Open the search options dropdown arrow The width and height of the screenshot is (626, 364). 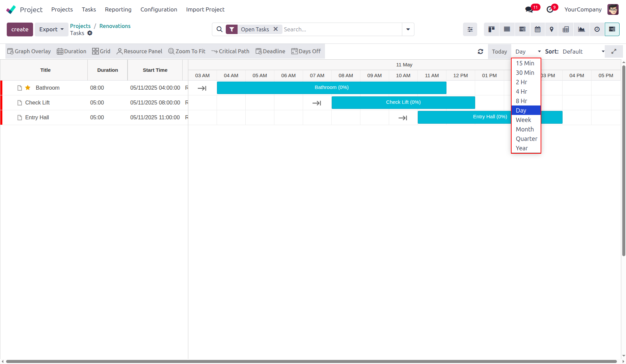coord(408,29)
